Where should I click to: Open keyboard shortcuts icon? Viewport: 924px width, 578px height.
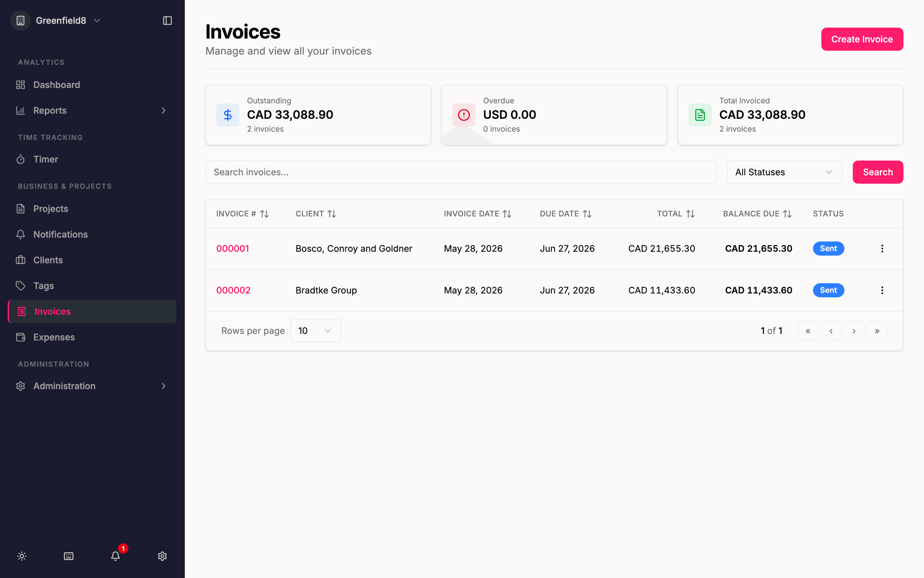pos(69,556)
